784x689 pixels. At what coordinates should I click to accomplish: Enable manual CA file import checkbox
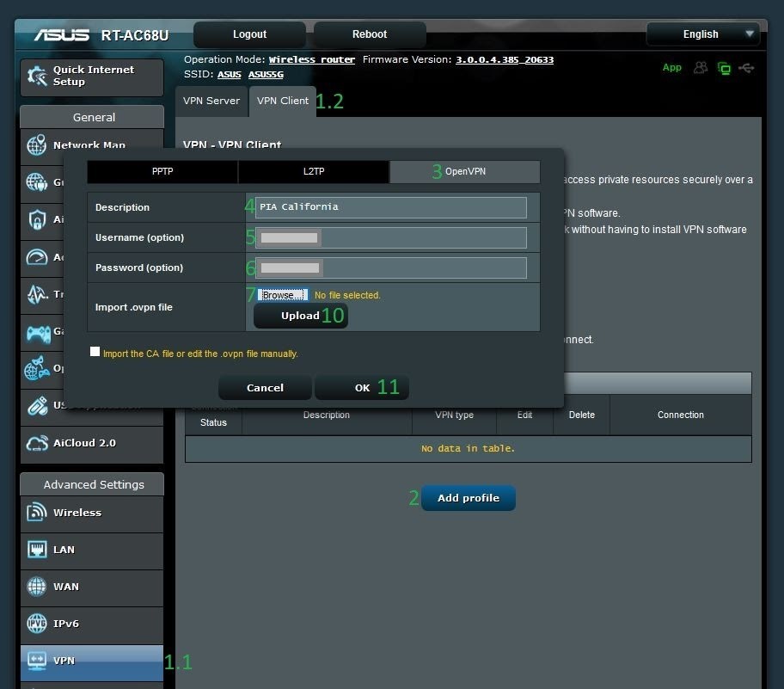tap(95, 352)
